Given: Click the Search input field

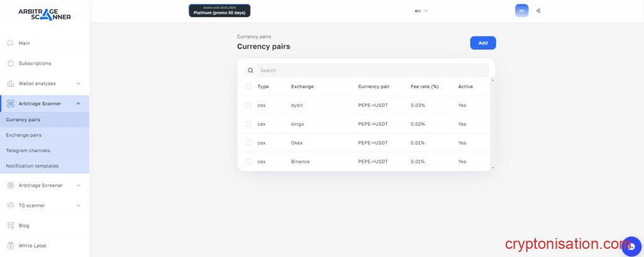Looking at the screenshot, I should 371,70.
